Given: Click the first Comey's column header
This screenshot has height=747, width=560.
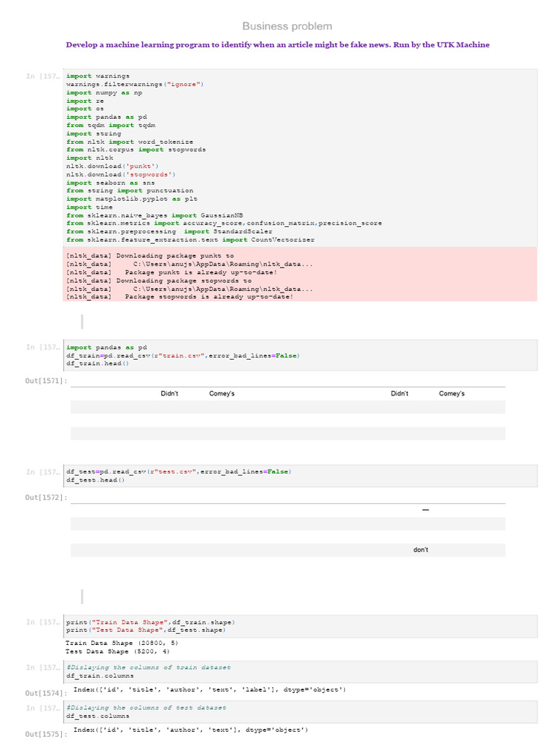Looking at the screenshot, I should (x=222, y=393).
